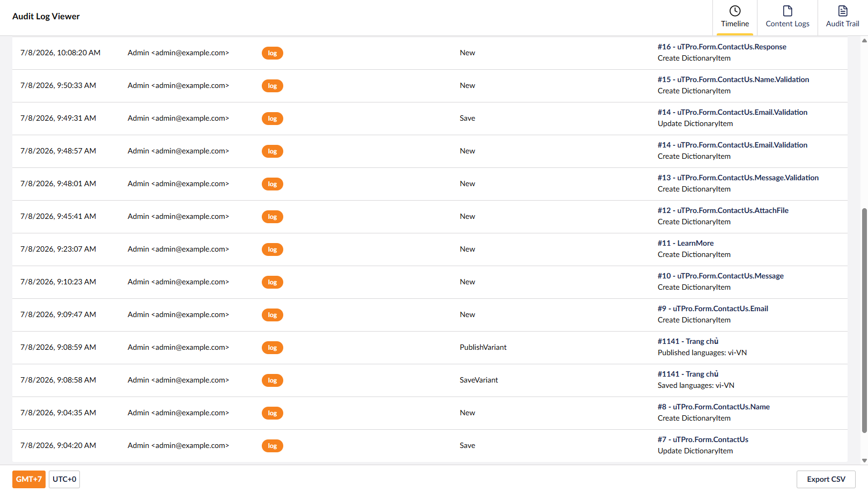Open #15 uTPro.Form.ContactUs.Name.Validation entry
The height and width of the screenshot is (492, 868).
pyautogui.click(x=733, y=79)
